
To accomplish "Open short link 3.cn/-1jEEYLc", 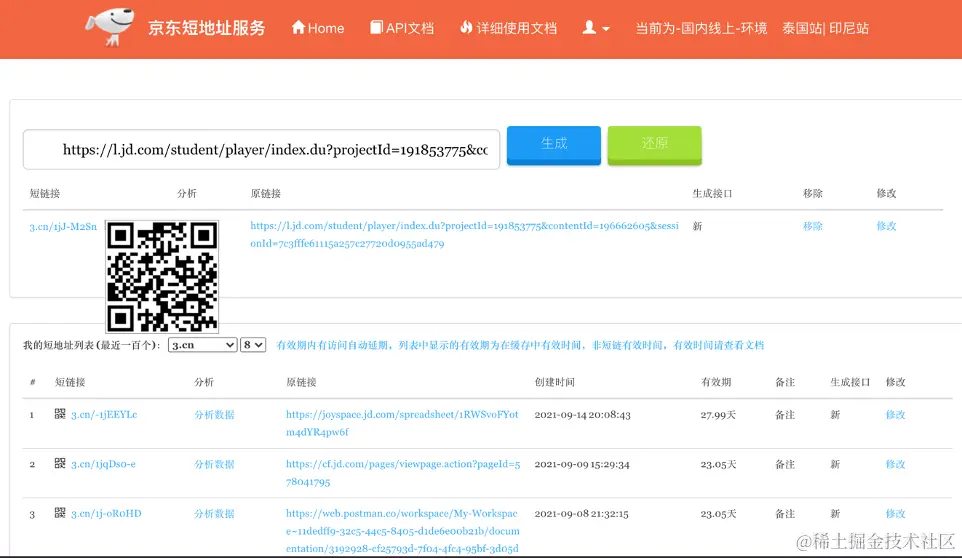I will click(x=104, y=415).
